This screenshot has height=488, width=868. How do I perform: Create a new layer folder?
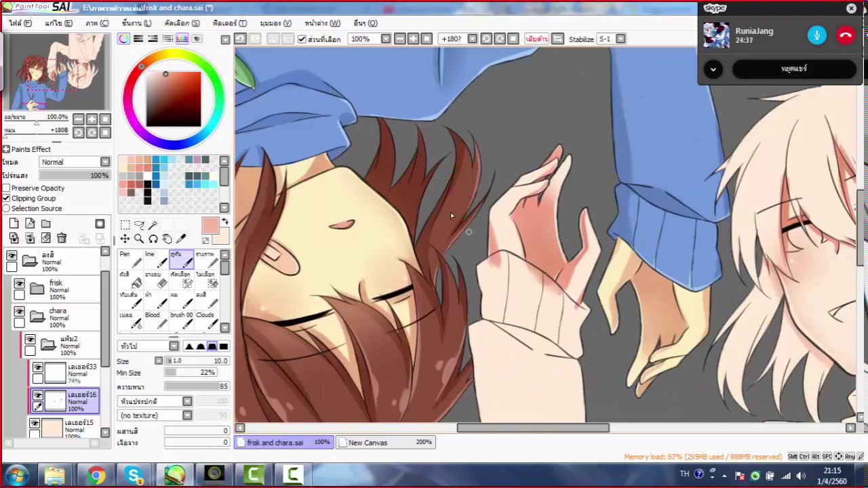click(45, 224)
